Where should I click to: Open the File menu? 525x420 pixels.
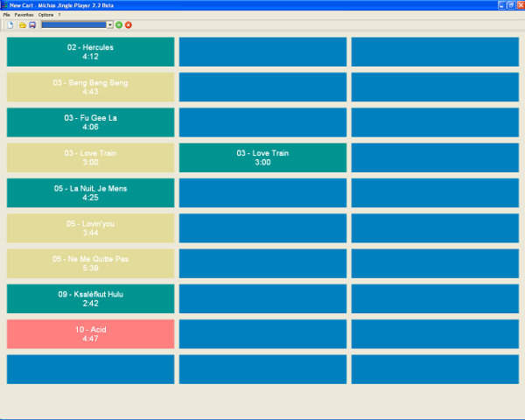pos(6,15)
